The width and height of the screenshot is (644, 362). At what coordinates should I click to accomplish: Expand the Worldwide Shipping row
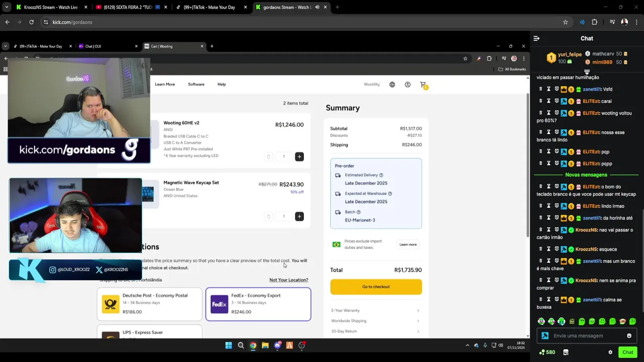pyautogui.click(x=376, y=321)
